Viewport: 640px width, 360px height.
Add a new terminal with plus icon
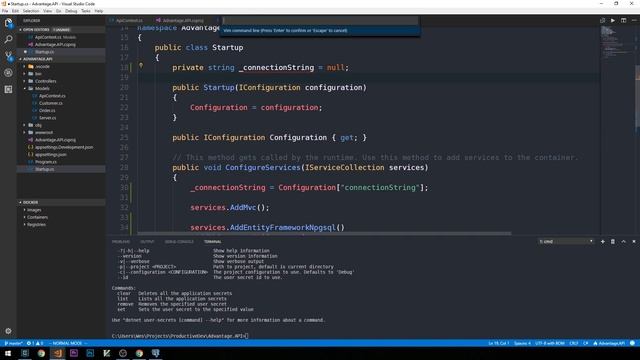click(x=602, y=242)
